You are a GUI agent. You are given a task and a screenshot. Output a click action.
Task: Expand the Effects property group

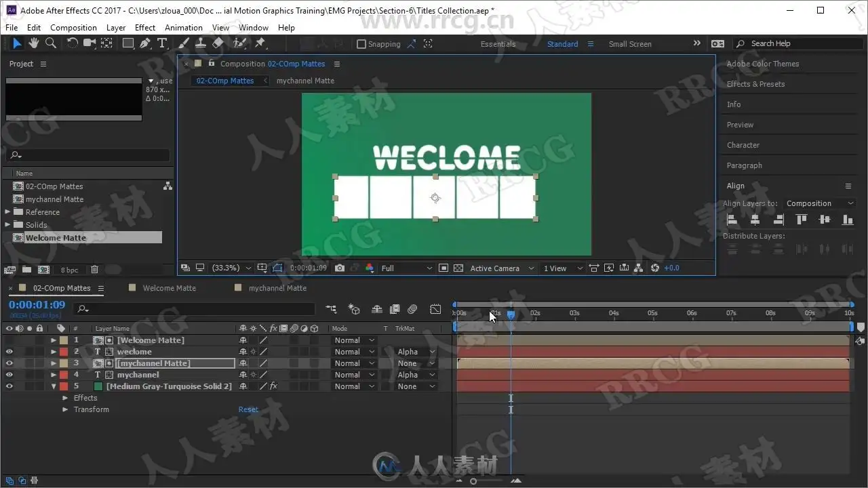click(x=65, y=398)
